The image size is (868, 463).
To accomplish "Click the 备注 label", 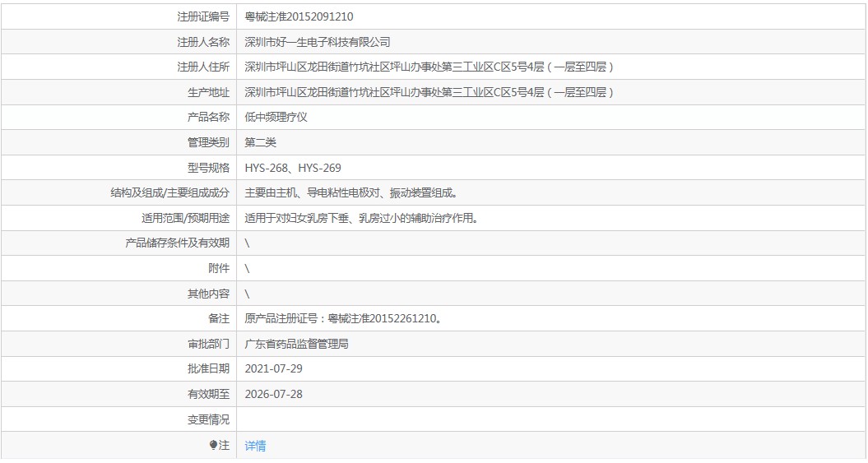I will (x=219, y=318).
